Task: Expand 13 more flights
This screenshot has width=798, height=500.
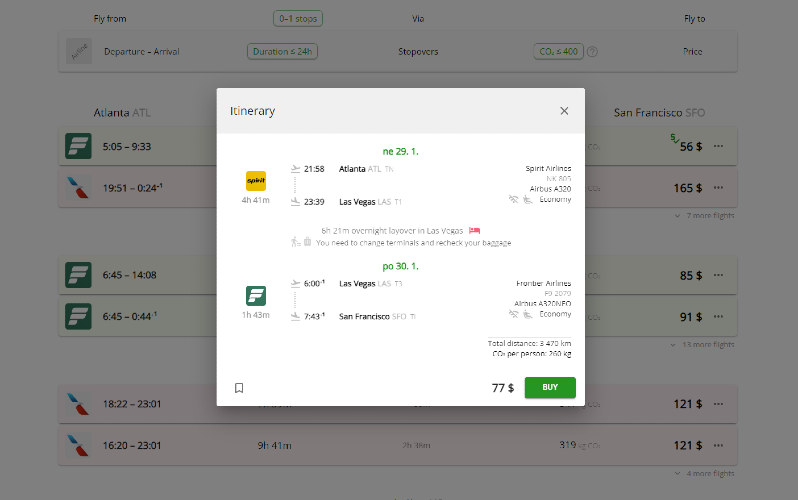Action: [702, 345]
